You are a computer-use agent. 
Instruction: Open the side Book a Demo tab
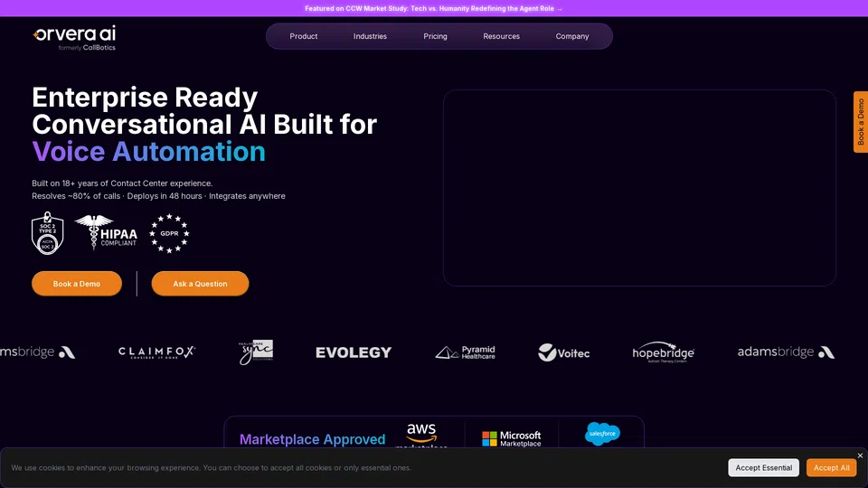(x=860, y=122)
